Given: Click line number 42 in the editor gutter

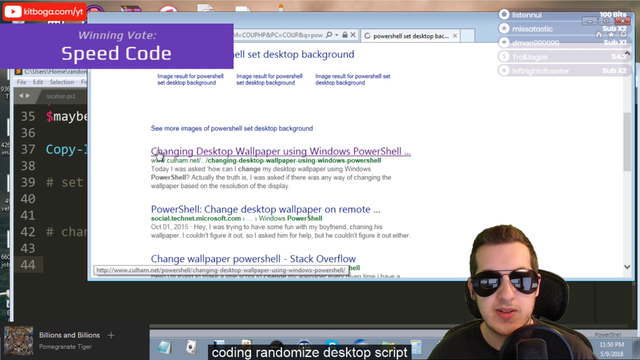Looking at the screenshot, I should click(x=28, y=232).
